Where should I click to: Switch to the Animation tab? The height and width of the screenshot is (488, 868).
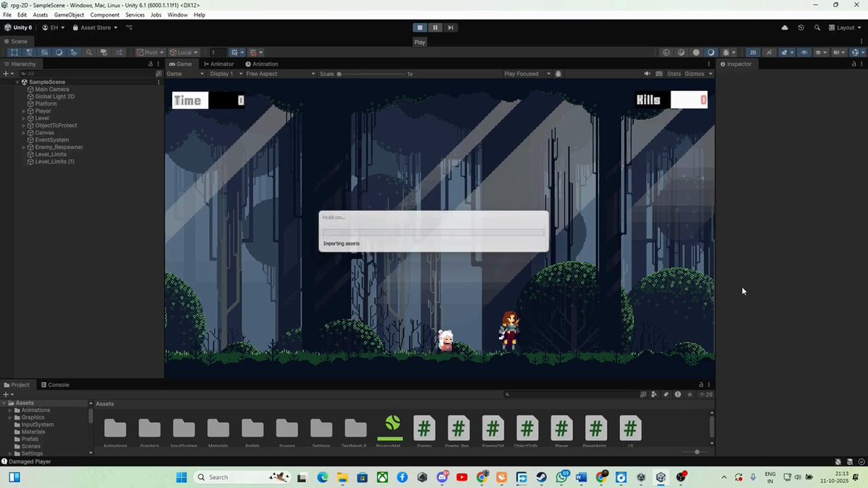tap(261, 64)
